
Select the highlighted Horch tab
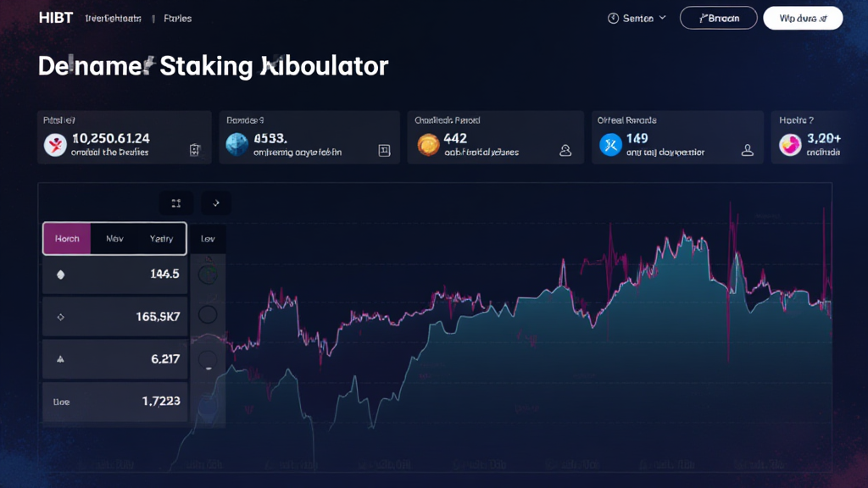67,239
